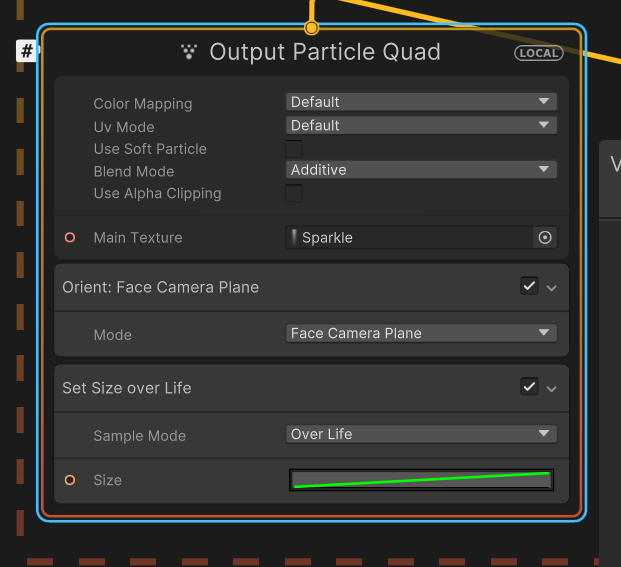Image resolution: width=621 pixels, height=567 pixels.
Task: Click the Blend Mode label
Action: pos(134,171)
